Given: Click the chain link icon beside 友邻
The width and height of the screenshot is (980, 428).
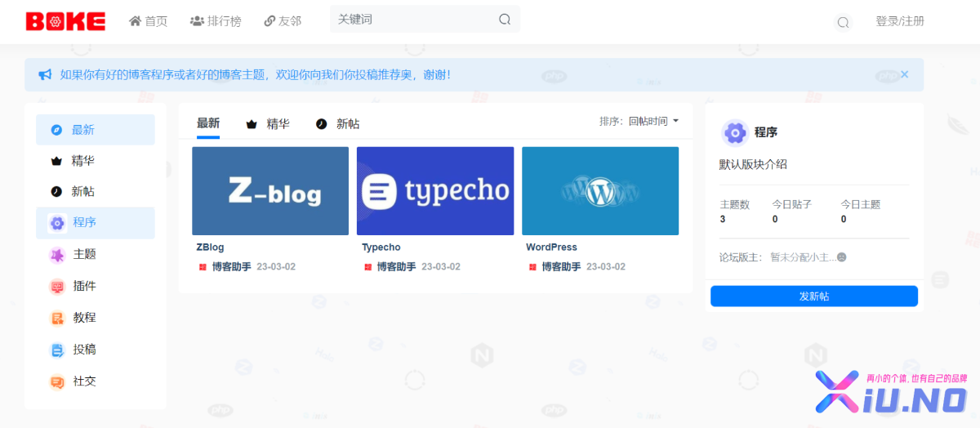Looking at the screenshot, I should 269,21.
